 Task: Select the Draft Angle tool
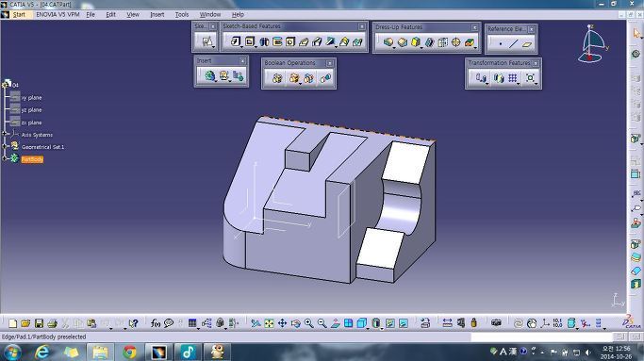pyautogui.click(x=416, y=41)
